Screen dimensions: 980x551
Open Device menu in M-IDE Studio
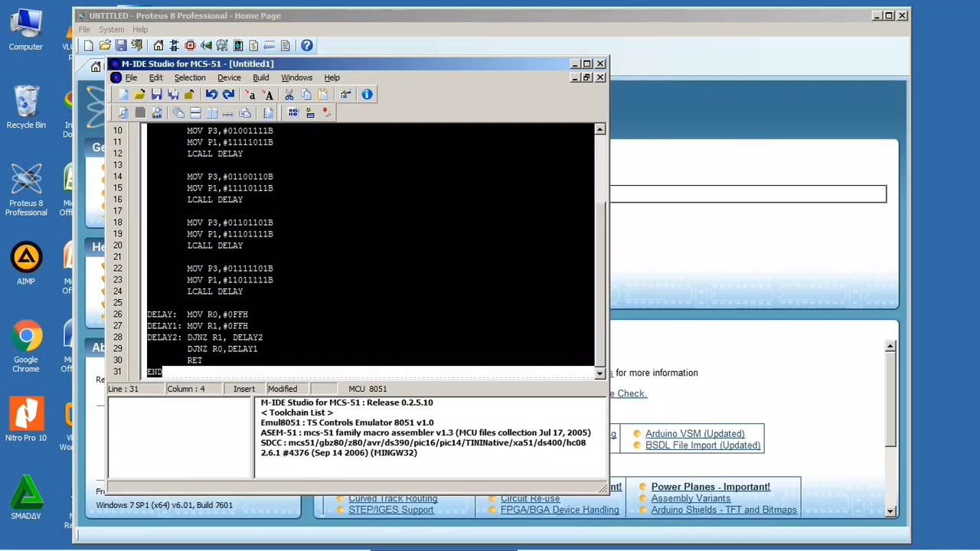229,77
